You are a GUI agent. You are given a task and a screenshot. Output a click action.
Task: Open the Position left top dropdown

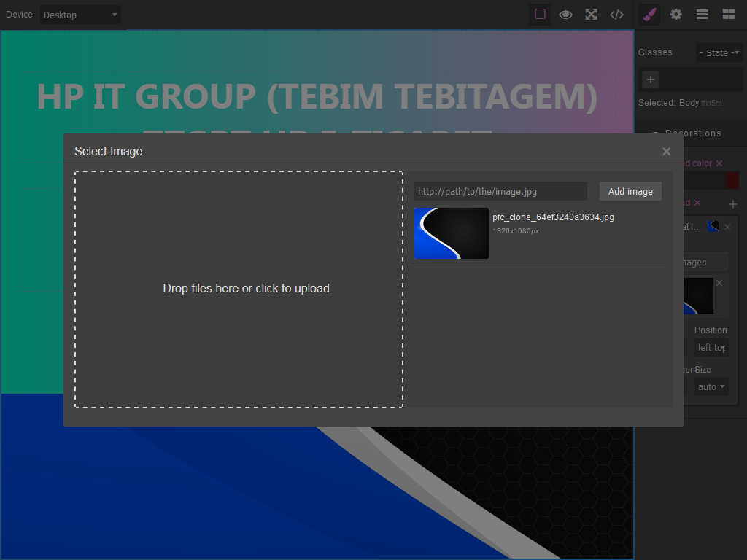tap(711, 348)
